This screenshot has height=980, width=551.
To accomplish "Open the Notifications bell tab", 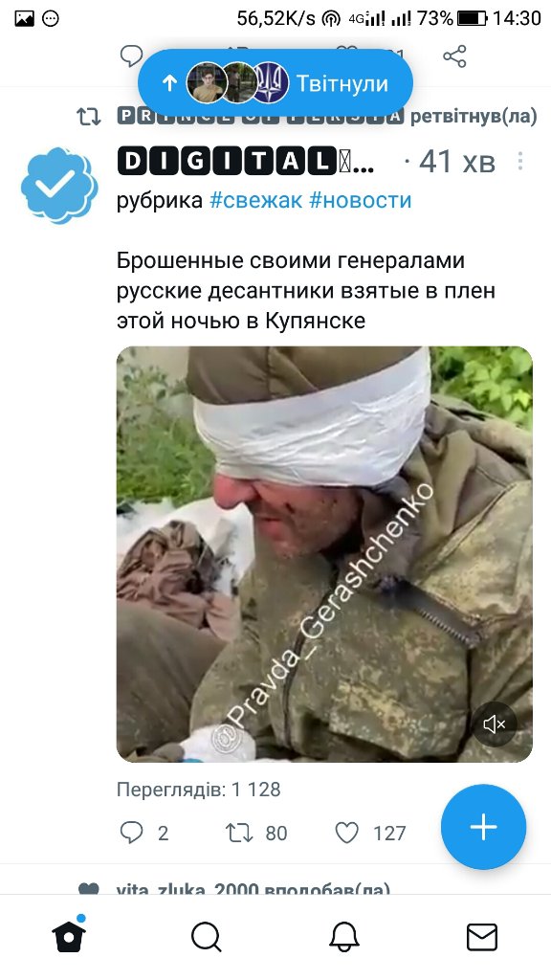I will [x=344, y=937].
